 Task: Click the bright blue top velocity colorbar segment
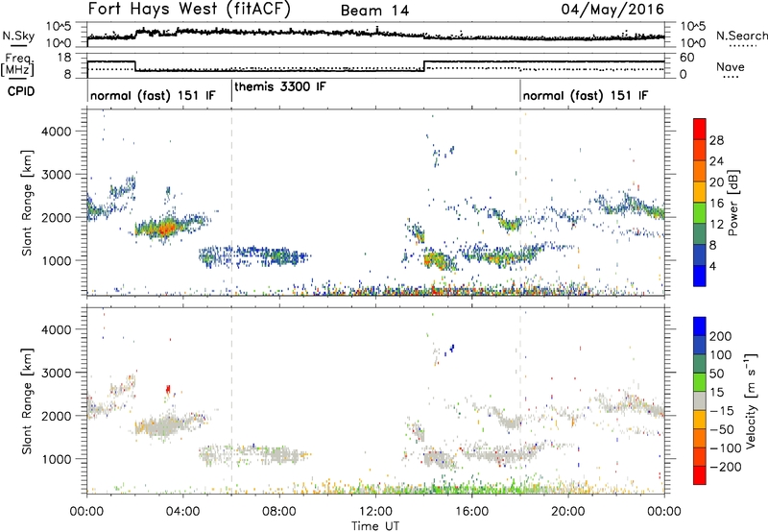[700, 326]
